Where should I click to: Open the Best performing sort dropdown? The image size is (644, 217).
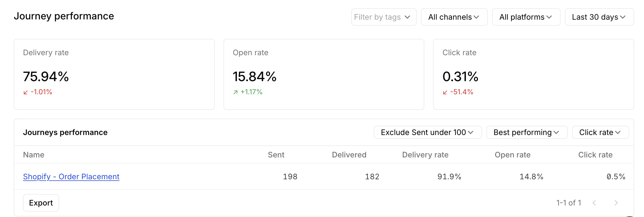tap(526, 132)
